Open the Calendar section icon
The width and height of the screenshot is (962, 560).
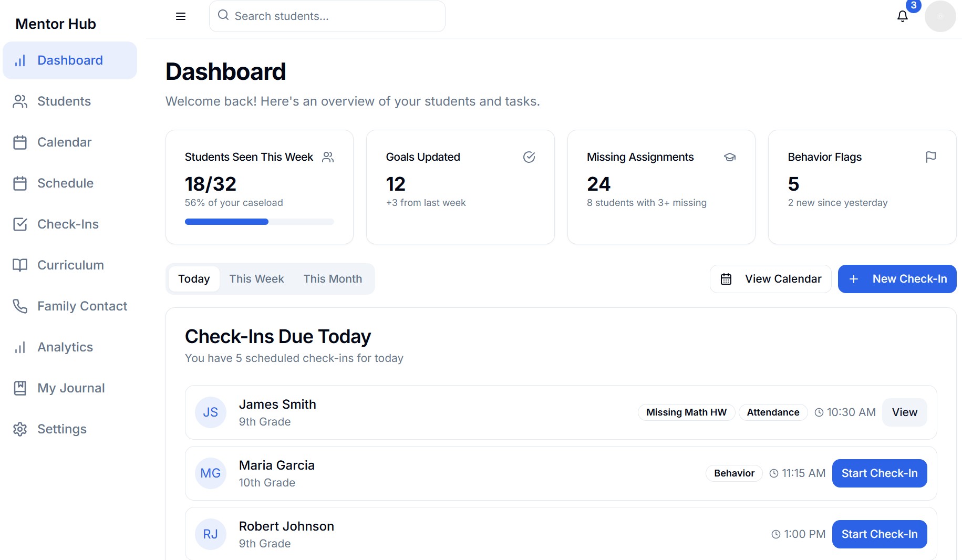coord(20,142)
